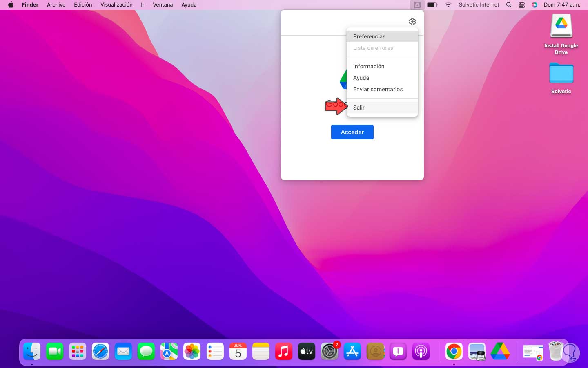588x368 pixels.
Task: Launch Contacts from the Dock
Action: [x=375, y=351]
